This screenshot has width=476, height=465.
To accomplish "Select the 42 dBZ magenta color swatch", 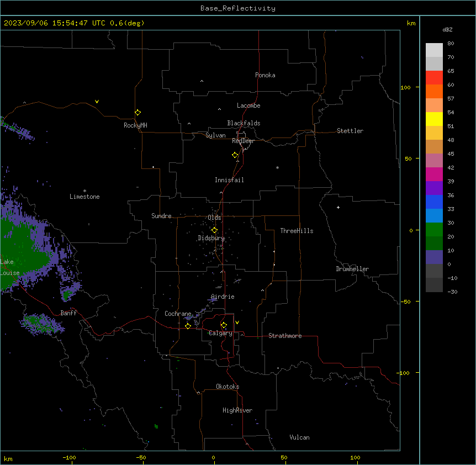I will (x=434, y=174).
